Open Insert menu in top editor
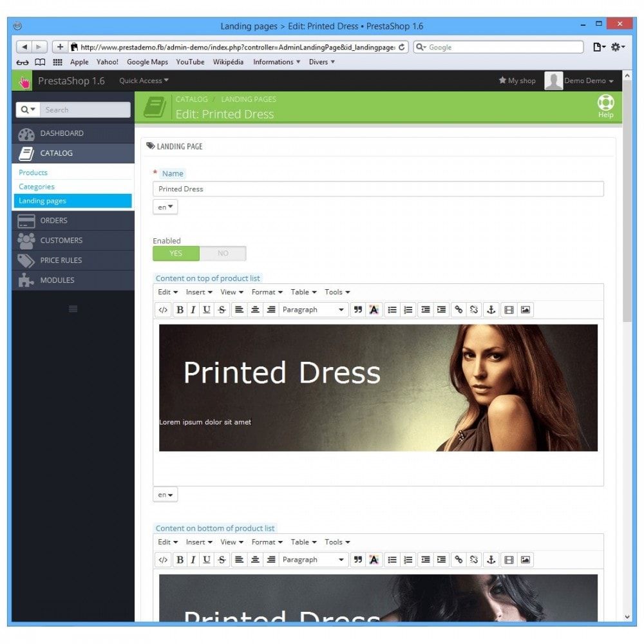This screenshot has height=644, width=644. 199,292
